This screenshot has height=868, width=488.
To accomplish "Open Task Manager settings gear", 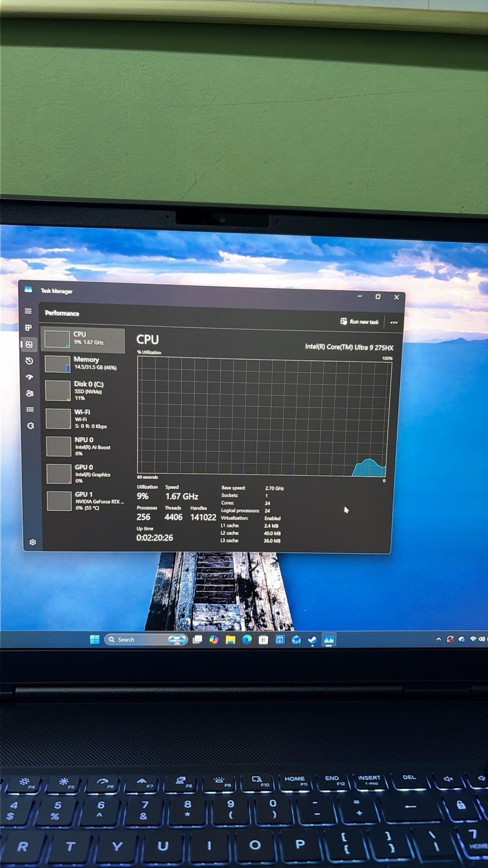I will coord(33,542).
